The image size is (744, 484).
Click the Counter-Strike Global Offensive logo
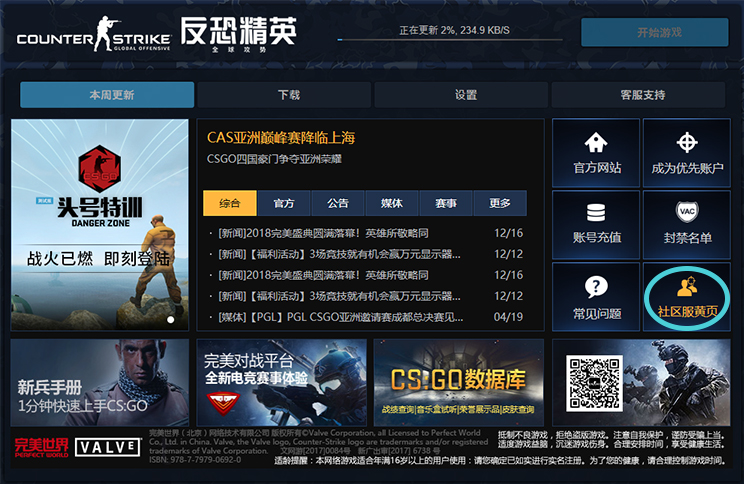click(x=93, y=34)
